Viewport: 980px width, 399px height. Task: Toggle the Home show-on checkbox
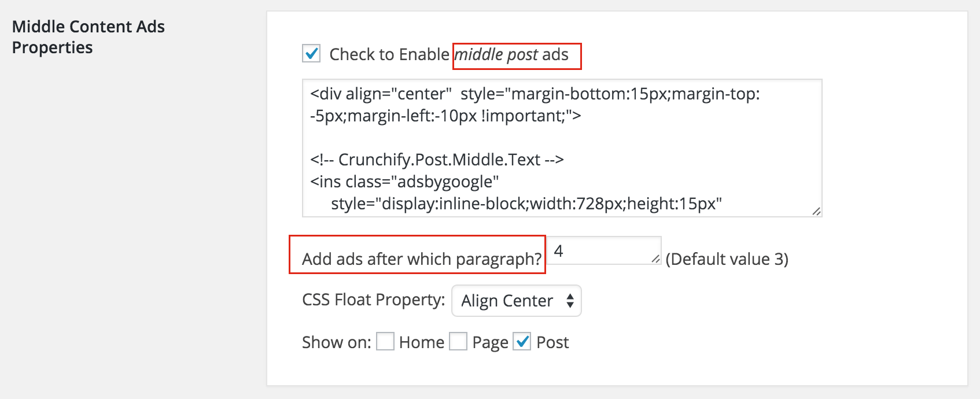pyautogui.click(x=385, y=342)
